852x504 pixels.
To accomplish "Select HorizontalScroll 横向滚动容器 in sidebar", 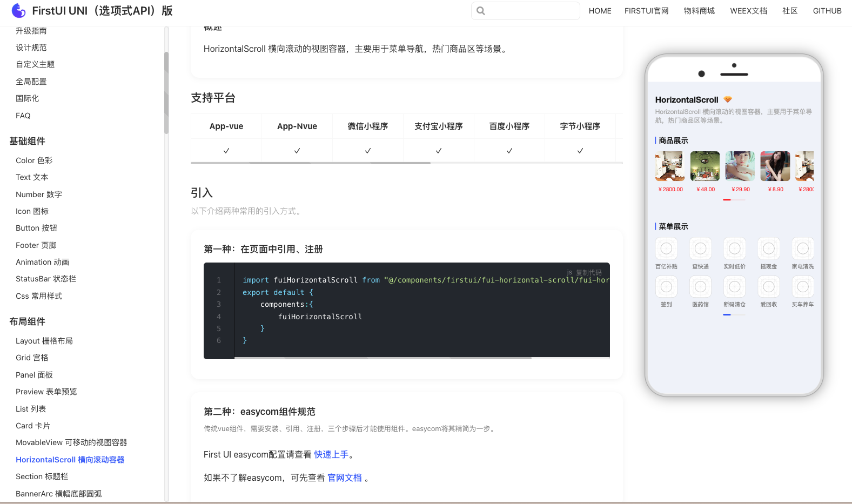I will click(70, 460).
